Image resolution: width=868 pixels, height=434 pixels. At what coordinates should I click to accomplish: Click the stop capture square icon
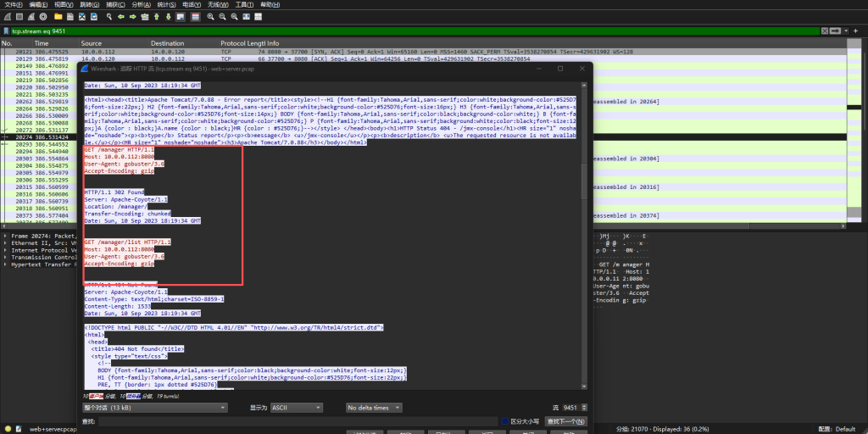click(x=19, y=16)
